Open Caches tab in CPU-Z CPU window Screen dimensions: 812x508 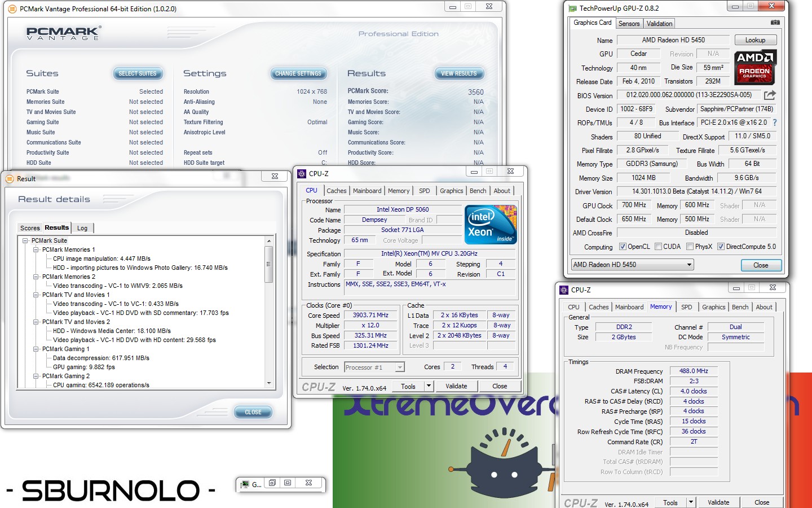click(337, 191)
